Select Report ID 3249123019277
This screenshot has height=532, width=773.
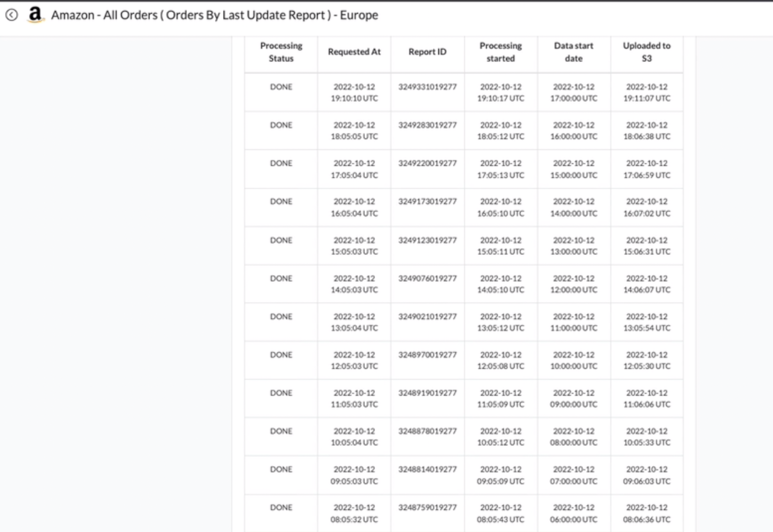pyautogui.click(x=427, y=240)
